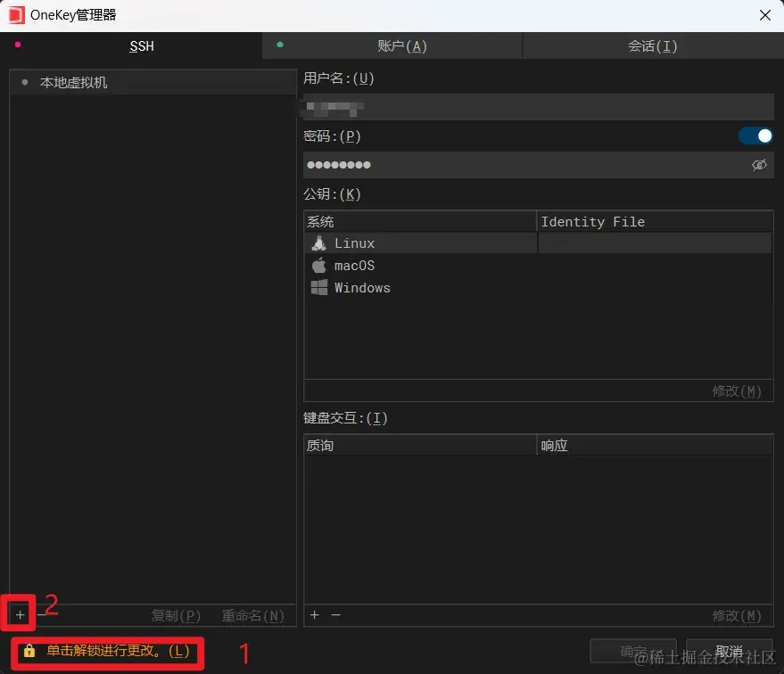The image size is (784, 674).
Task: Close the OneKey管理器 window
Action: (764, 15)
